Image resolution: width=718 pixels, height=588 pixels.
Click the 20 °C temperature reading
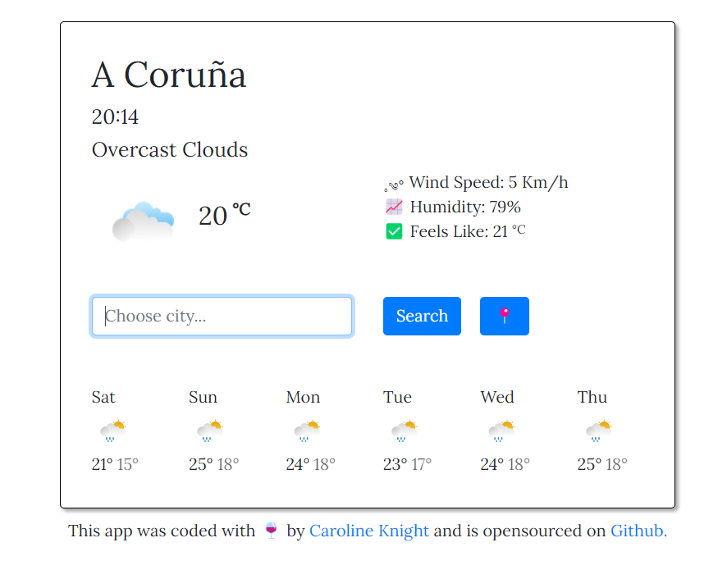224,215
